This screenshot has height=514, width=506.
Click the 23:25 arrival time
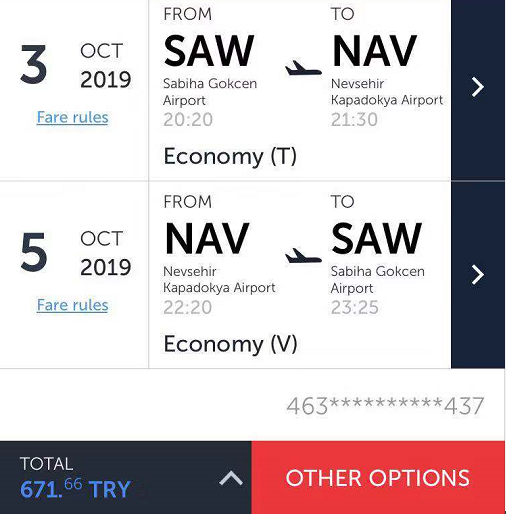pyautogui.click(x=355, y=307)
